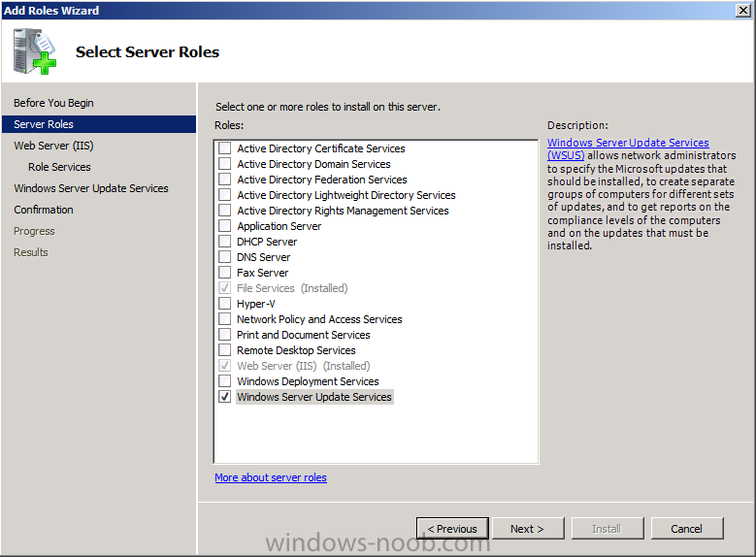The width and height of the screenshot is (756, 557).
Task: Select Print and Document Services checkbox
Action: coord(225,334)
